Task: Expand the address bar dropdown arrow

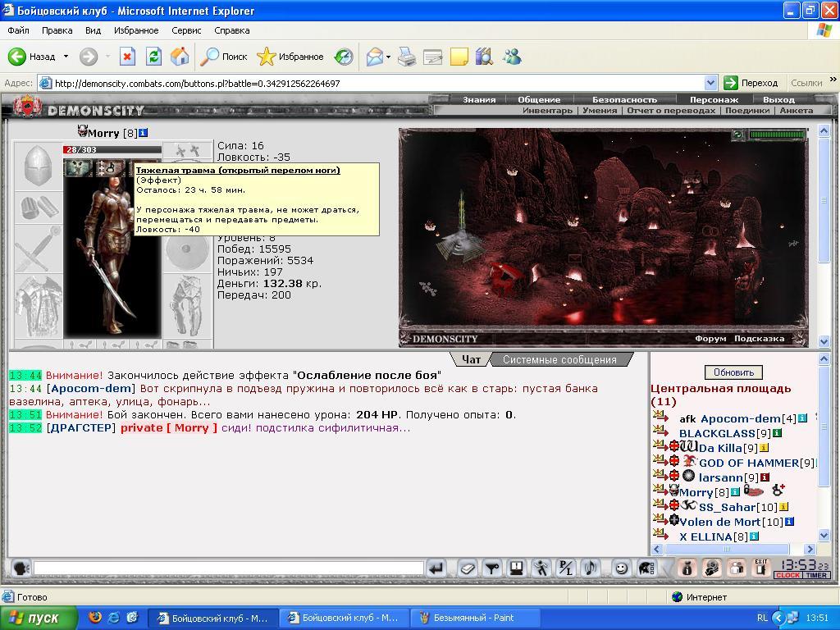Action: (710, 83)
